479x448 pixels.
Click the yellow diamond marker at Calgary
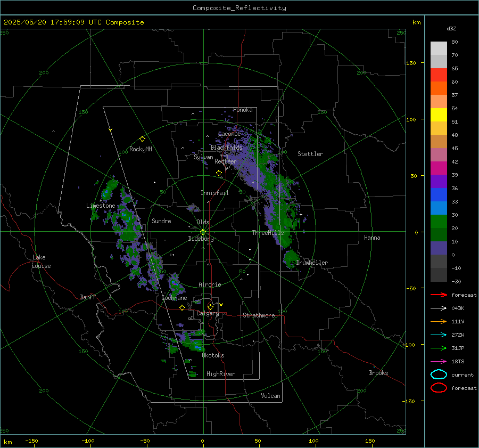tap(210, 307)
